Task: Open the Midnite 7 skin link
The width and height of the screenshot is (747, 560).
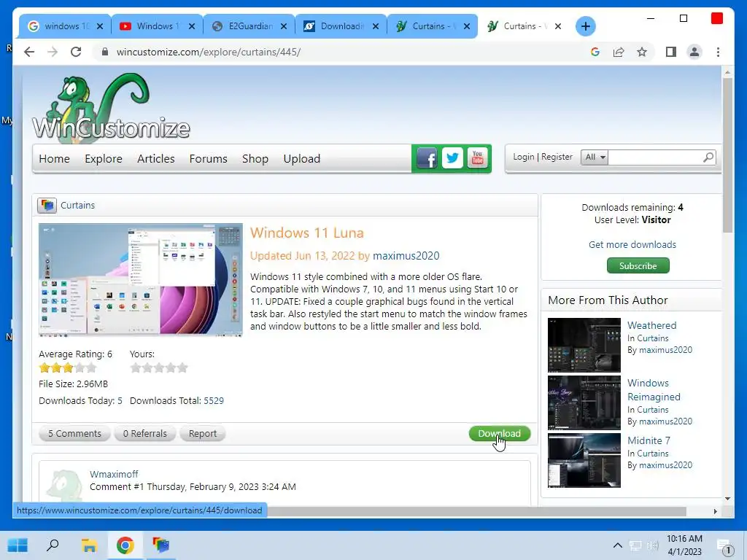Action: 649,440
